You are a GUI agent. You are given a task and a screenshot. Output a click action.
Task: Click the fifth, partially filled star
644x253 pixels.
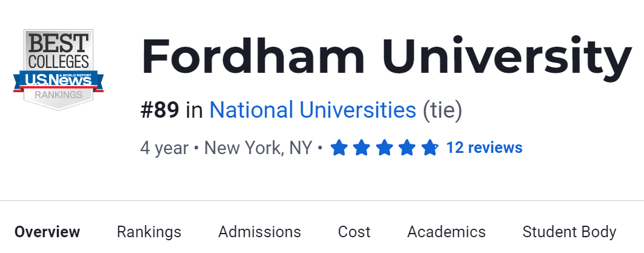[430, 147]
